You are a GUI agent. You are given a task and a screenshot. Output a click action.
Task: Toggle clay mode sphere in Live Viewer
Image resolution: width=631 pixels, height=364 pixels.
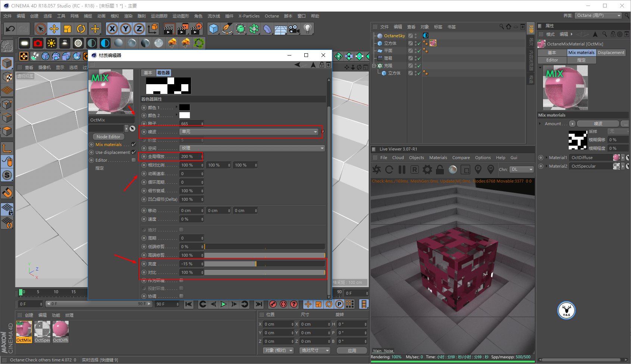point(453,170)
